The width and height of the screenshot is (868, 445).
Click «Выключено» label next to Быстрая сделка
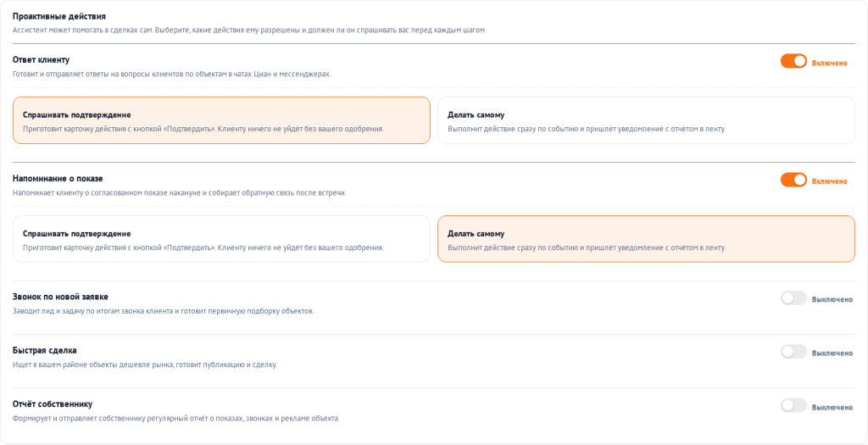click(x=832, y=353)
